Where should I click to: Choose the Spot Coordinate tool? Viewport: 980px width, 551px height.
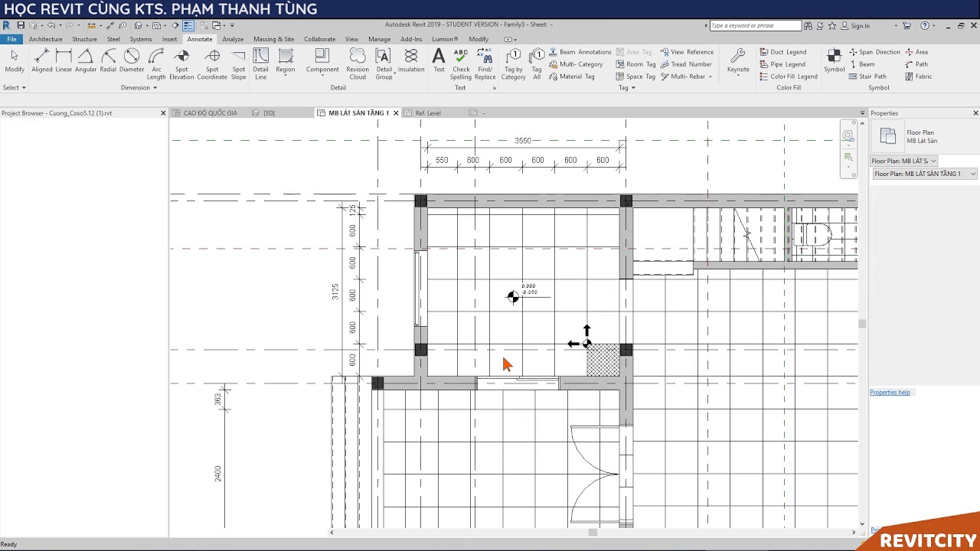click(212, 64)
